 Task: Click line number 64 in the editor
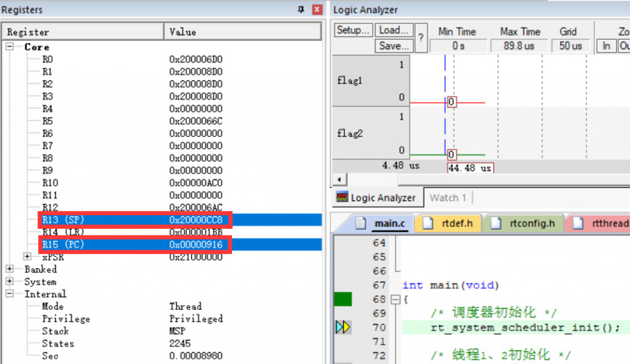click(x=379, y=243)
